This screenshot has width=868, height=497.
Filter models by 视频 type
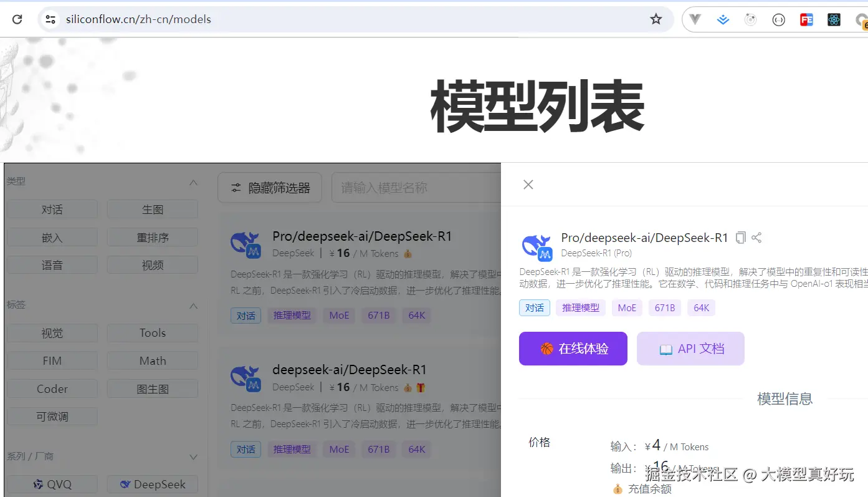[x=153, y=265]
